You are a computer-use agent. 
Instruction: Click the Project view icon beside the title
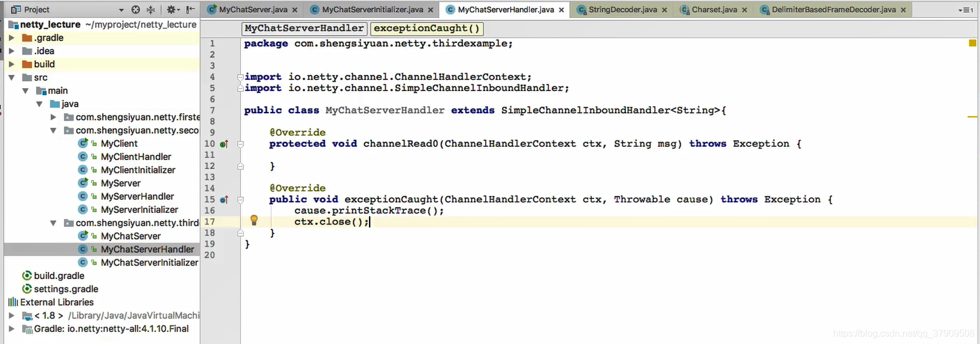click(16, 9)
